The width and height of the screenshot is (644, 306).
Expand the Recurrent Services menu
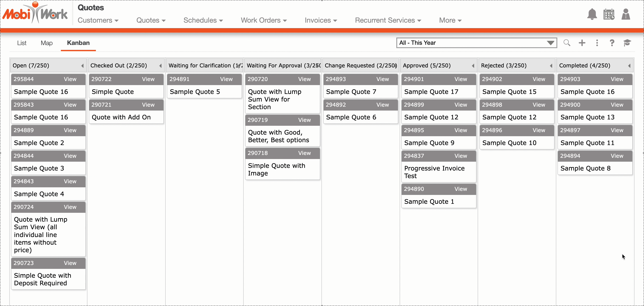pos(388,20)
